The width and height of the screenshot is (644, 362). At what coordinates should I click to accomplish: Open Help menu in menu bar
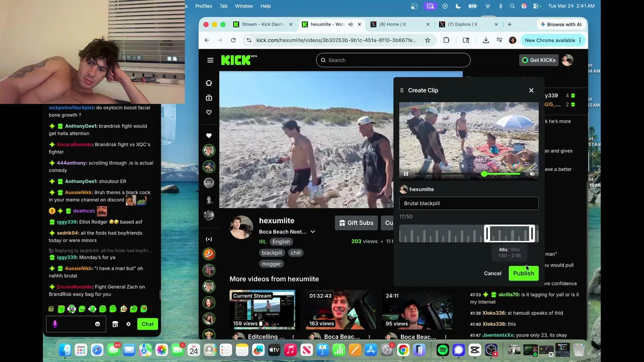click(x=266, y=6)
